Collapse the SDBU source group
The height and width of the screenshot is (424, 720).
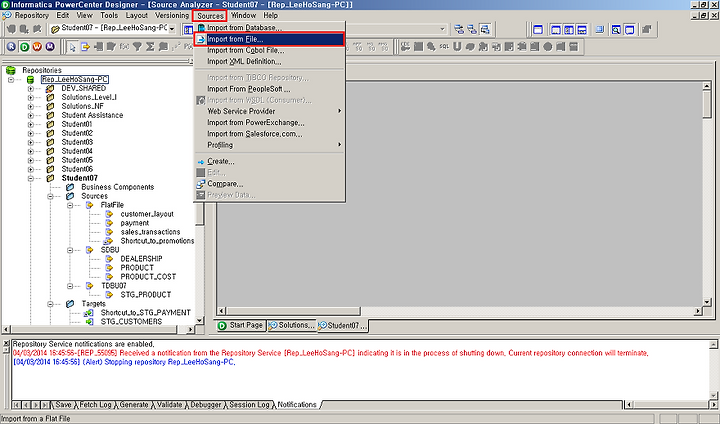(x=70, y=250)
